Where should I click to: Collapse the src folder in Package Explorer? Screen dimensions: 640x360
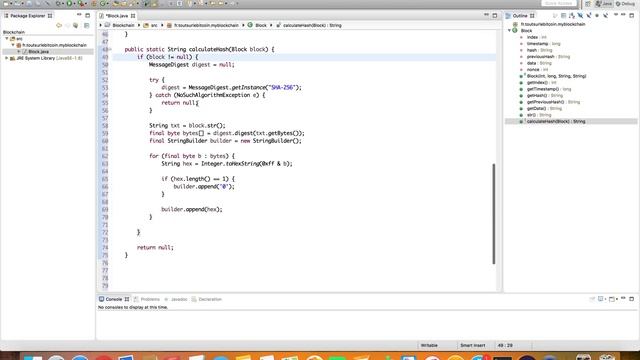[7, 38]
